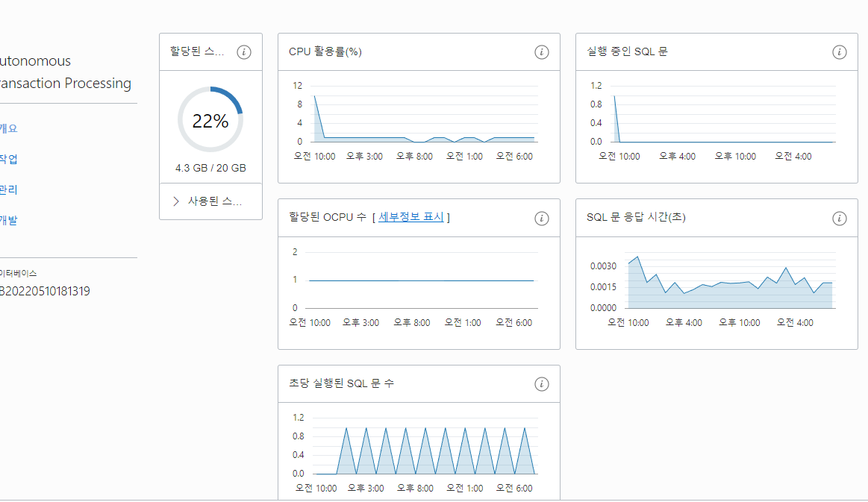Open info icon on SQL 문 응답 시간(초)
868x502 pixels.
tap(839, 218)
